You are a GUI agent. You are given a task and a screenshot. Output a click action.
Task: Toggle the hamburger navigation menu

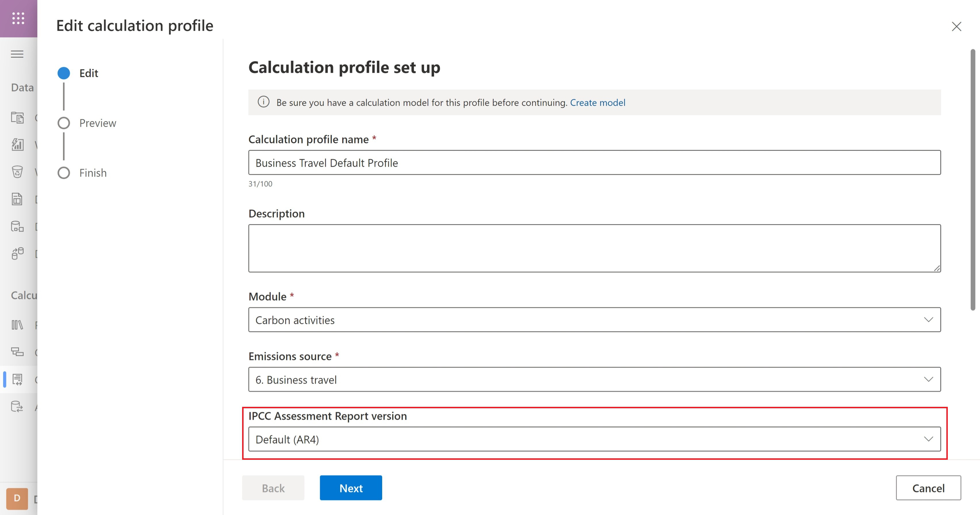(x=17, y=54)
